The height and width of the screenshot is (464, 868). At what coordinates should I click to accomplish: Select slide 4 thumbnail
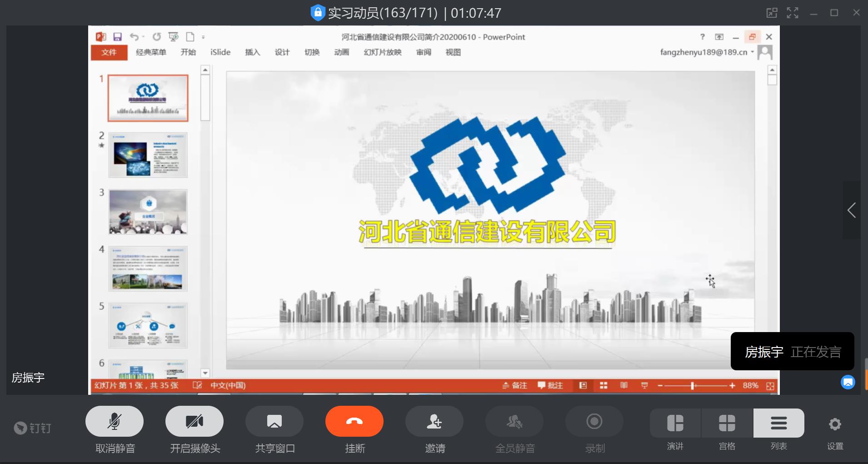(x=148, y=269)
